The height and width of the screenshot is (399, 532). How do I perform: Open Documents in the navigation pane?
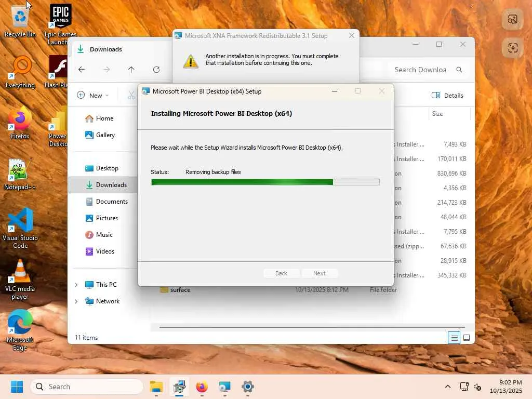pos(112,202)
